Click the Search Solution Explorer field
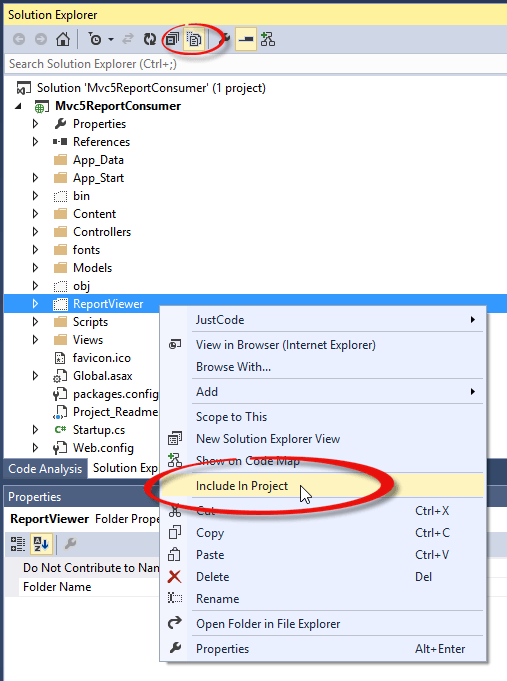The width and height of the screenshot is (507, 681). tap(255, 64)
